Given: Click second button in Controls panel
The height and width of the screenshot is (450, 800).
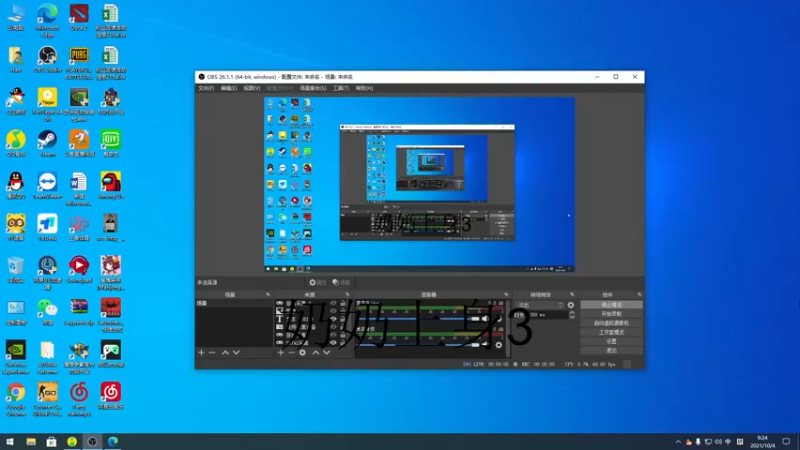Looking at the screenshot, I should pos(611,314).
